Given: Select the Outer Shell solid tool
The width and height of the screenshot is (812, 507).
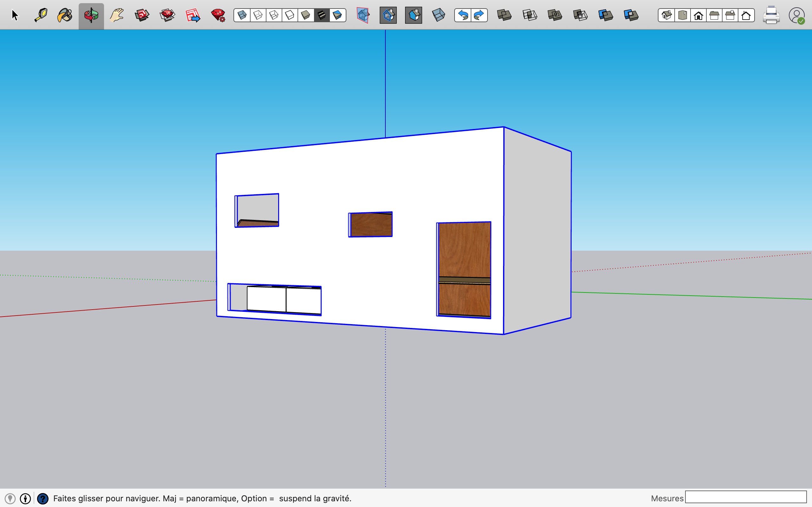Looking at the screenshot, I should (504, 15).
